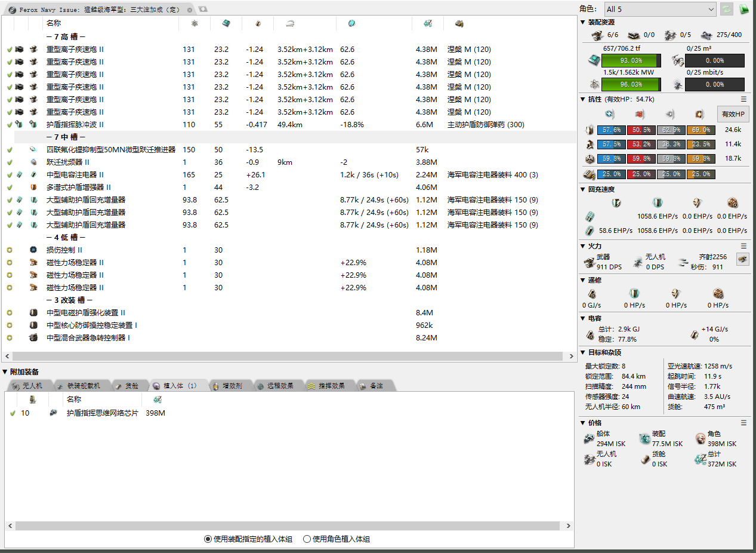Open the resistance panel hamburger menu
Image resolution: width=756 pixels, height=553 pixels.
coord(743,99)
